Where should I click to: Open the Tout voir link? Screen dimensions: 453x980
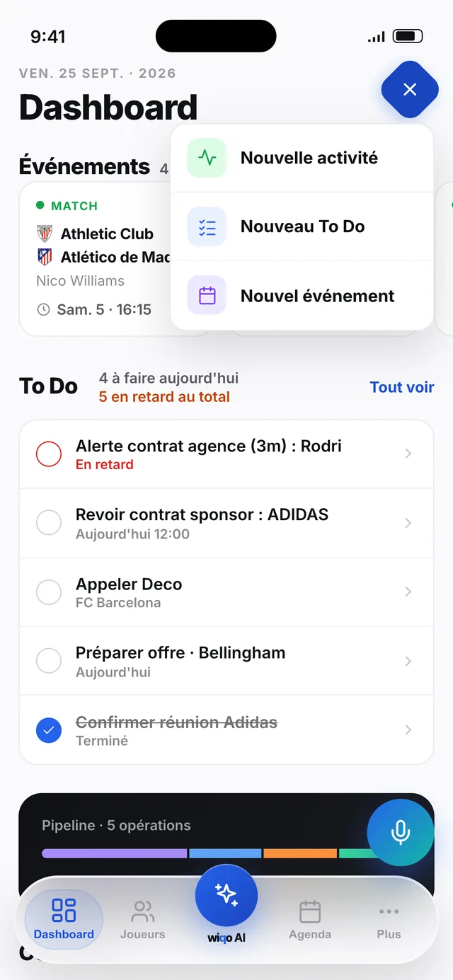pyautogui.click(x=402, y=387)
